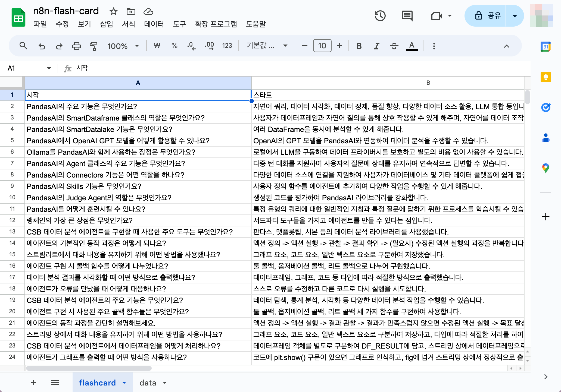Add a new sheet

[x=33, y=382]
